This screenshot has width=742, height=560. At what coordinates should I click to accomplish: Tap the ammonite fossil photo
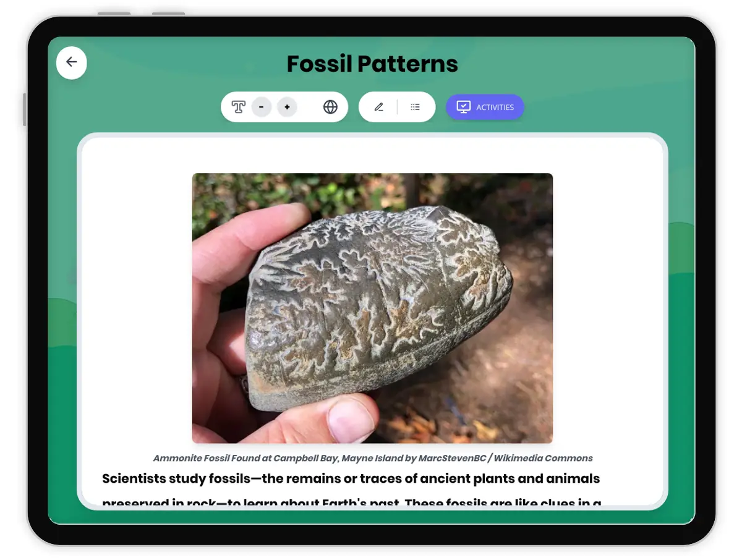(372, 308)
